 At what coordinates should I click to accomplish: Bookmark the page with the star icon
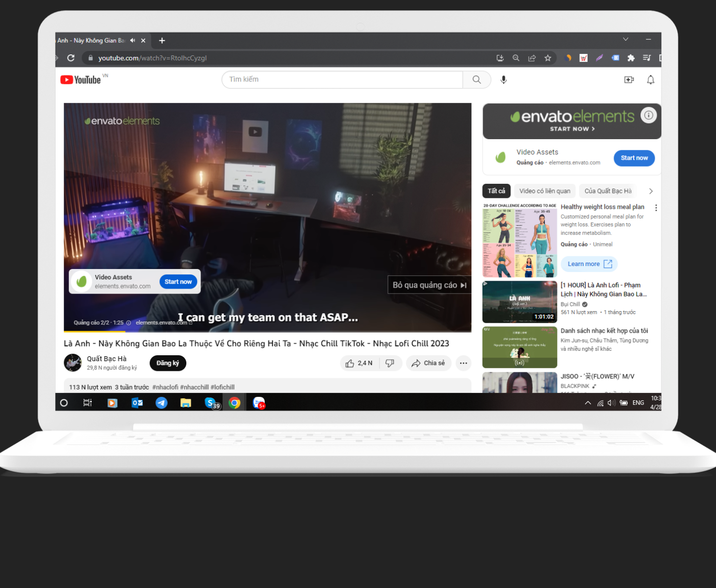tap(548, 58)
